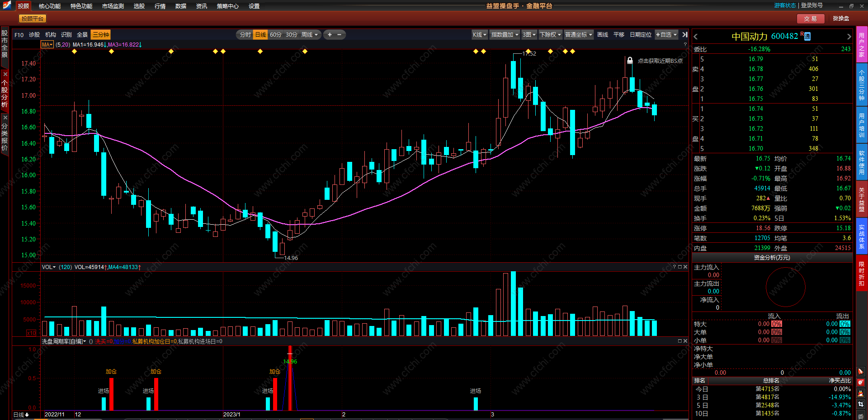Screen dimensions: 868x420
Task: Click the 交易 trade button
Action: (x=811, y=19)
